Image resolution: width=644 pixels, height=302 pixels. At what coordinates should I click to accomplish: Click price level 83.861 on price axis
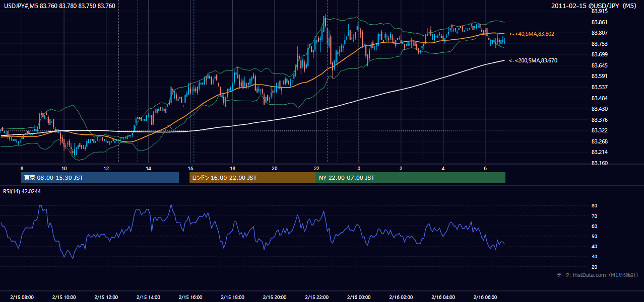600,22
